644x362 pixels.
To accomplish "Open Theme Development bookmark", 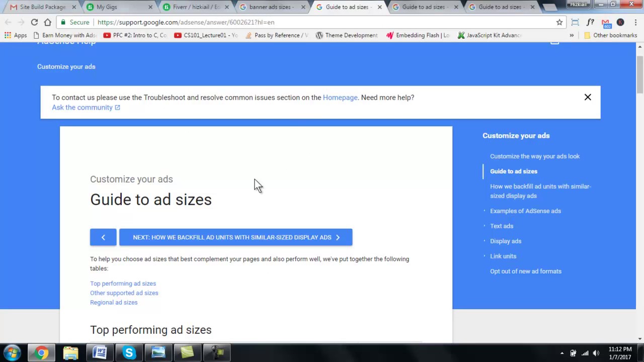I will 347,35.
